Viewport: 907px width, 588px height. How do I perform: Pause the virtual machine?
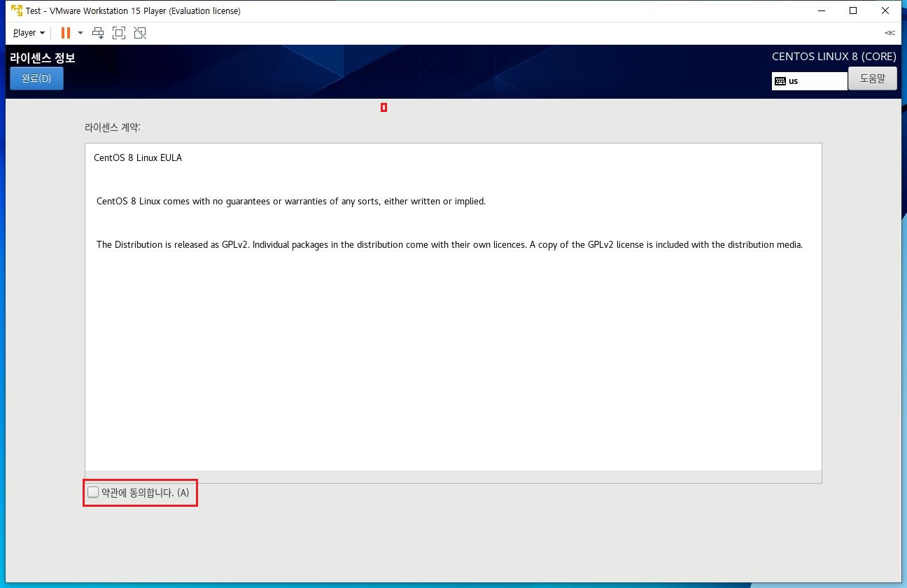(66, 33)
